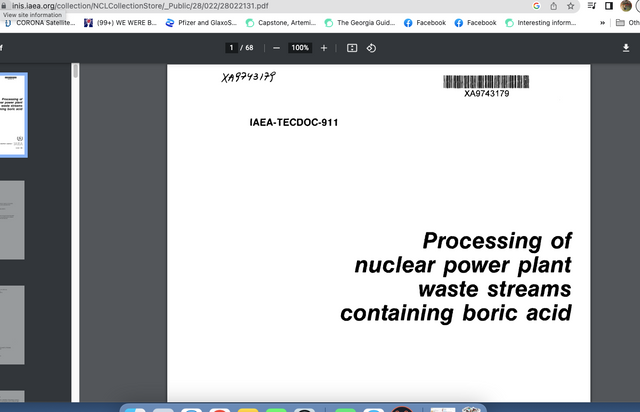Image resolution: width=640 pixels, height=412 pixels.
Task: Open the CORONA Satellite bookmark
Action: pos(40,23)
